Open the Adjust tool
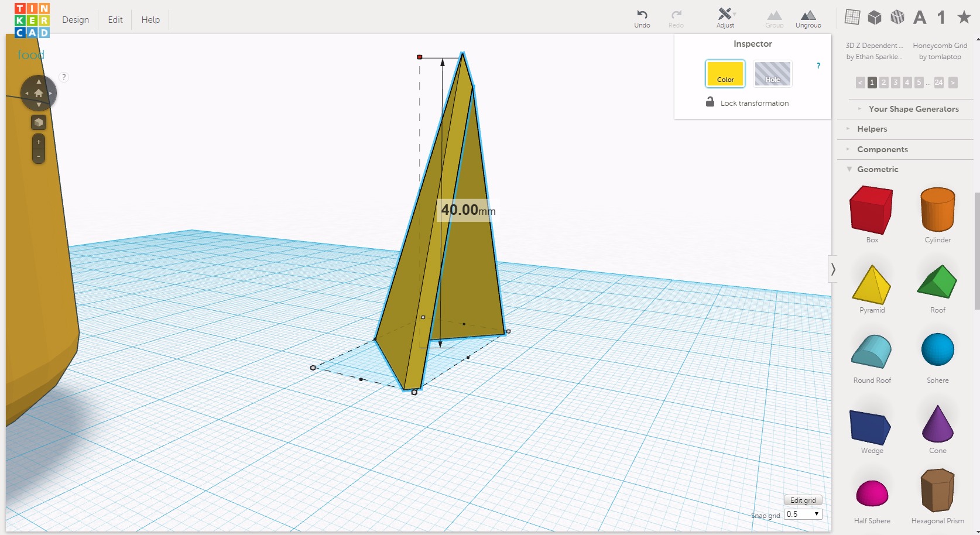980x535 pixels. click(x=725, y=18)
